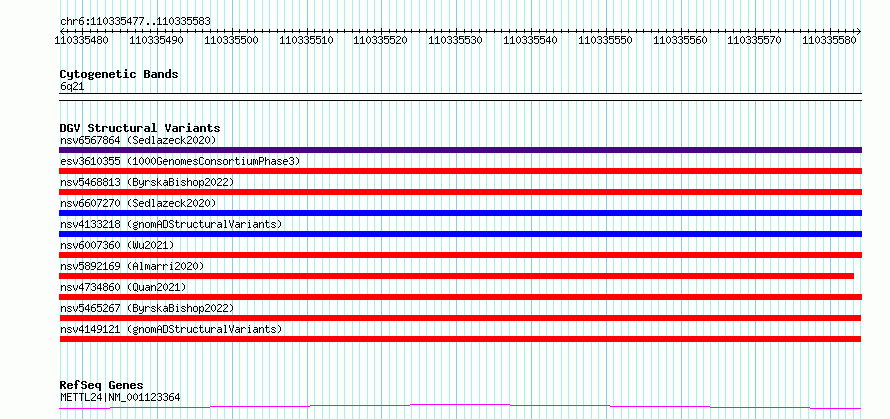Image resolution: width=890 pixels, height=419 pixels.
Task: Select the 6q21 band label
Action: 72,86
